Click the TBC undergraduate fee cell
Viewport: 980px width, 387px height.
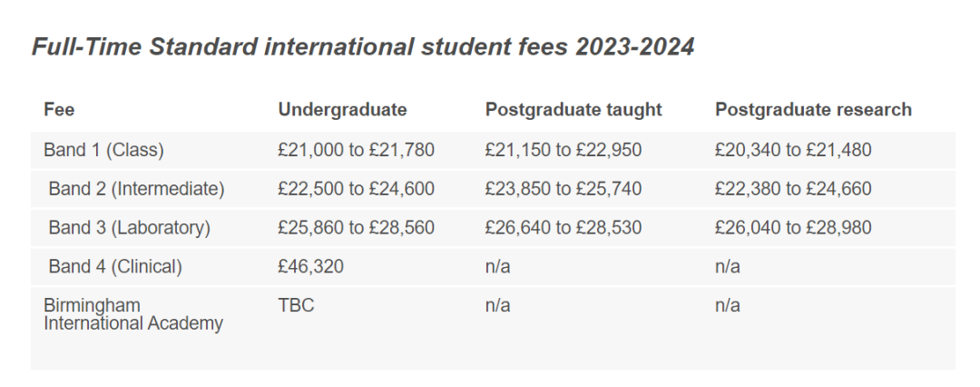[x=296, y=305]
